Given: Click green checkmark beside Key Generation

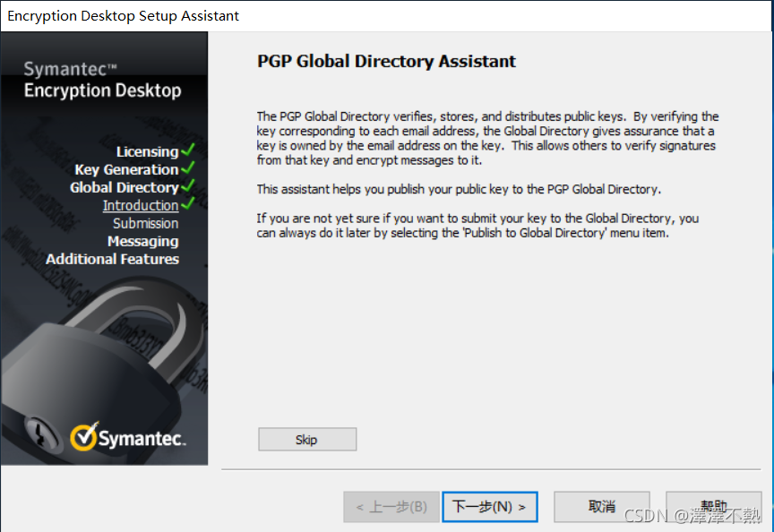Looking at the screenshot, I should point(188,167).
